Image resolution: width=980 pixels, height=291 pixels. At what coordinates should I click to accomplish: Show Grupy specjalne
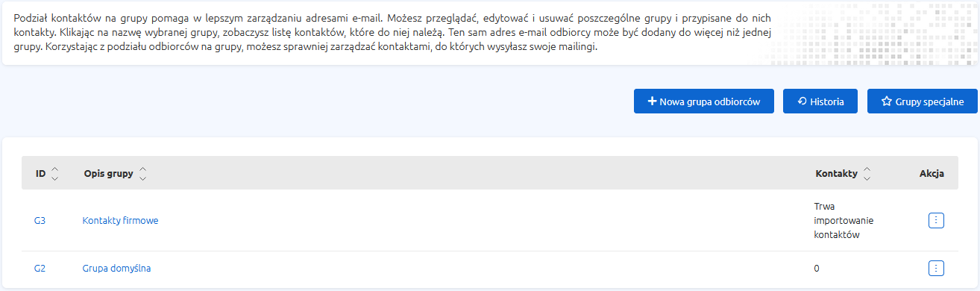click(923, 101)
